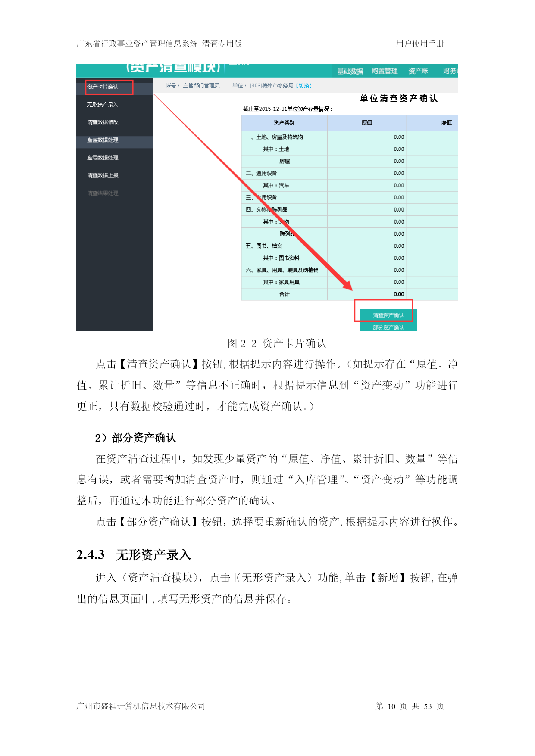Open 清查数据上报 in the sidebar
535x756 pixels.
click(103, 175)
